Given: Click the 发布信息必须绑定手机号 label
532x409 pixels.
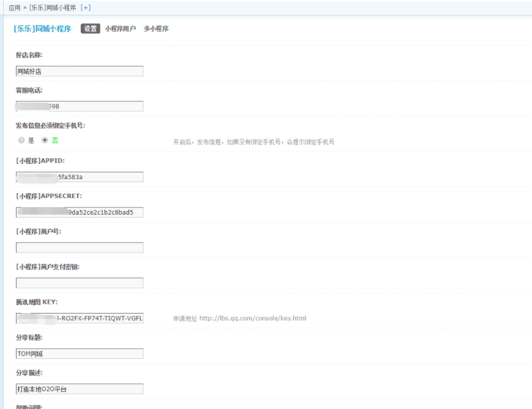Looking at the screenshot, I should coord(50,125).
